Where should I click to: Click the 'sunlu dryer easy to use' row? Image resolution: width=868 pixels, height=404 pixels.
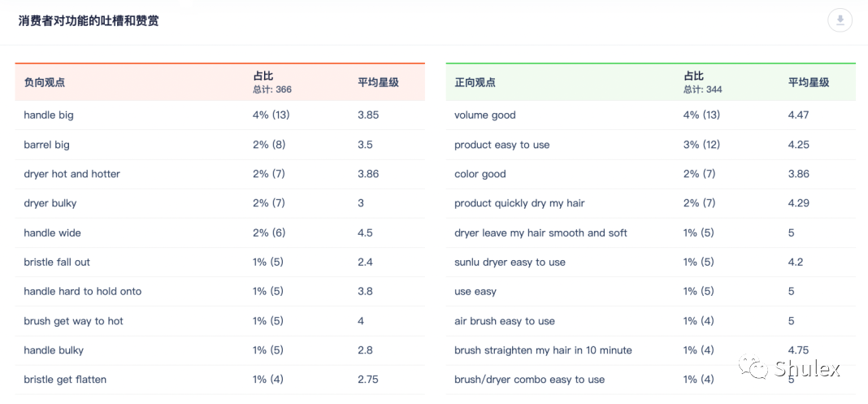point(650,262)
